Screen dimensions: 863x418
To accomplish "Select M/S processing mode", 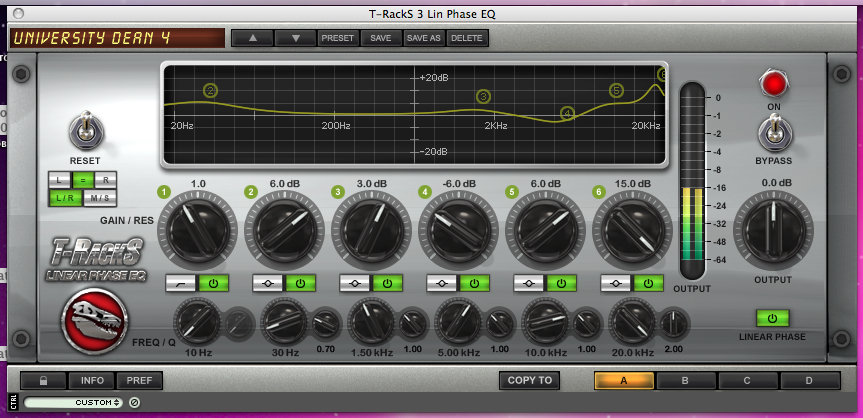I will tap(100, 198).
